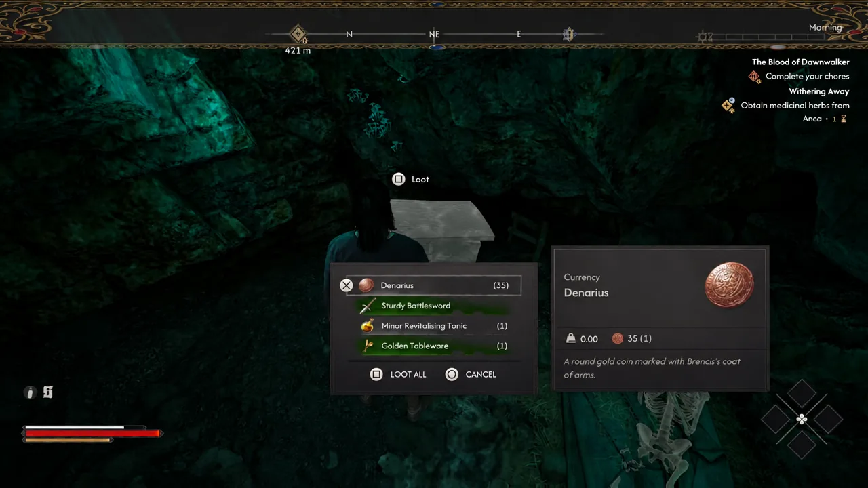868x488 pixels.
Task: Click the CANCEL button
Action: 471,374
